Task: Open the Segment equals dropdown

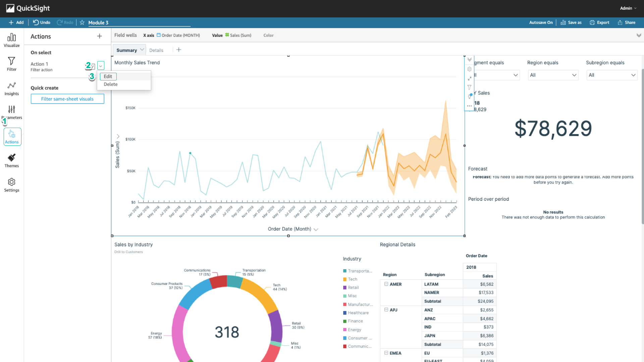Action: point(496,75)
